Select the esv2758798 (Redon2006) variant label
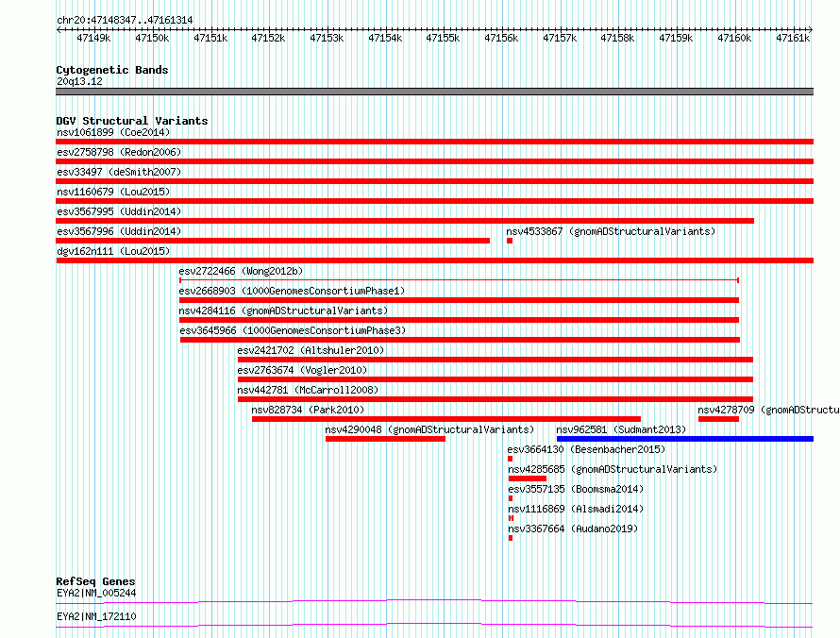Viewport: 840px width, 638px height. coord(119,152)
